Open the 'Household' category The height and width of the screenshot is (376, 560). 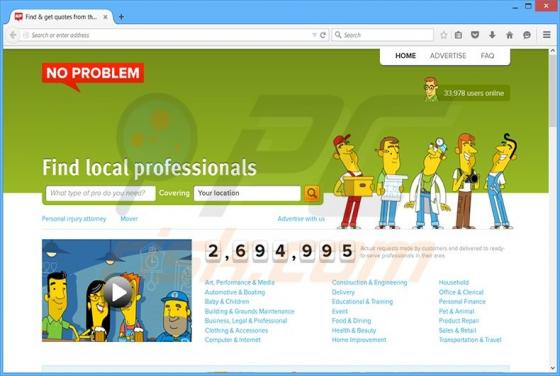pyautogui.click(x=454, y=282)
